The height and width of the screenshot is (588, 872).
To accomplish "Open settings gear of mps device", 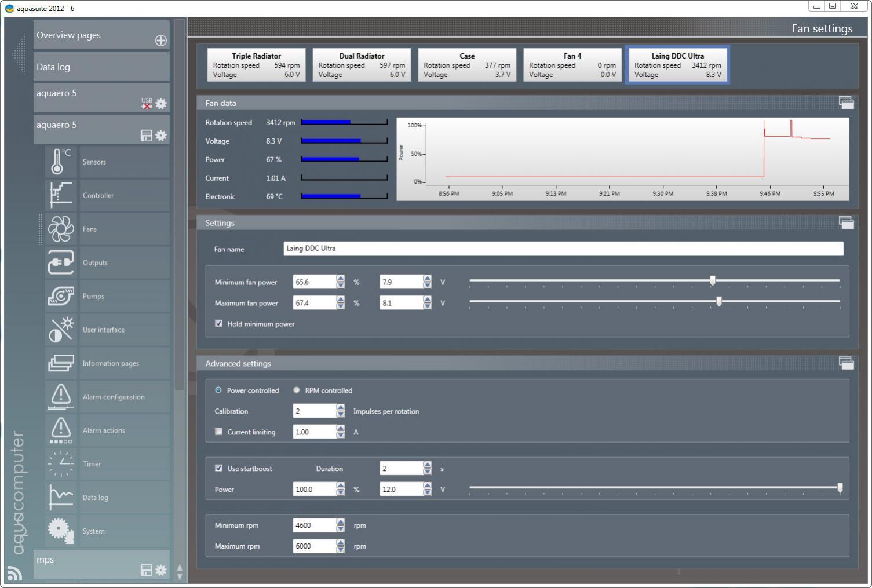I will (x=161, y=570).
